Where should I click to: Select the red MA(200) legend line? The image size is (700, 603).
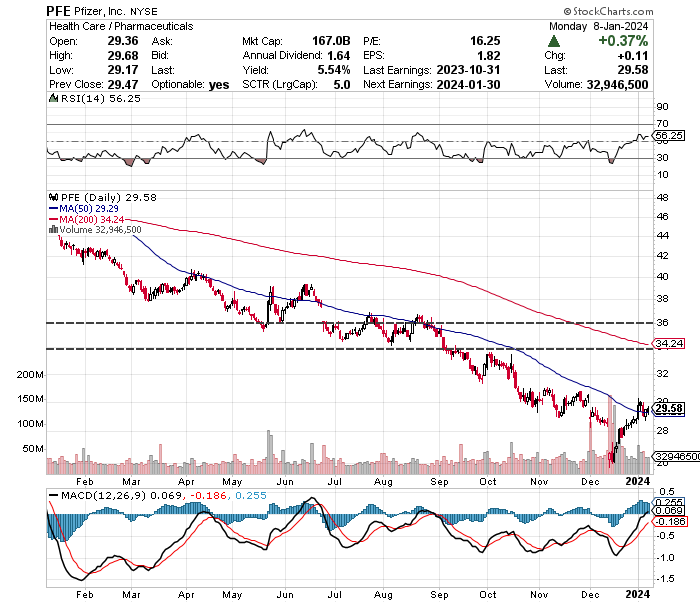point(52,219)
